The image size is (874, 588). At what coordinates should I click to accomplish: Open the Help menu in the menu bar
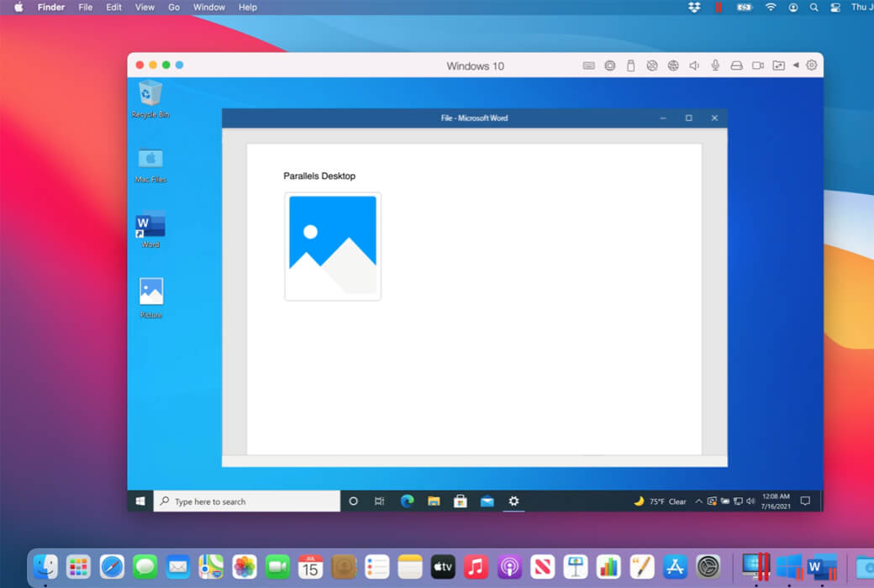tap(248, 8)
